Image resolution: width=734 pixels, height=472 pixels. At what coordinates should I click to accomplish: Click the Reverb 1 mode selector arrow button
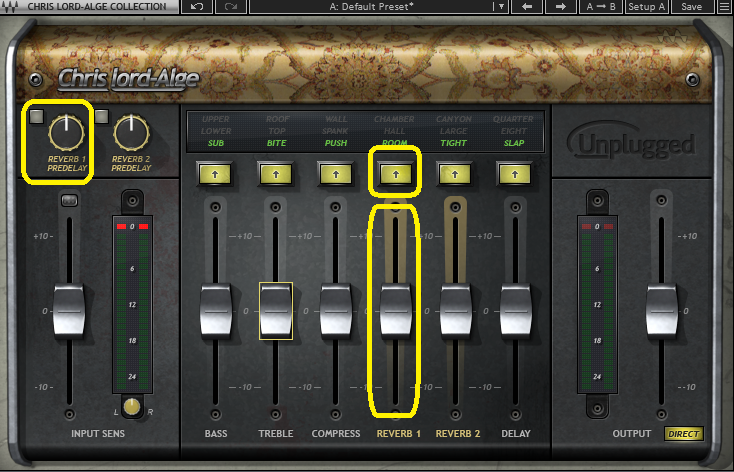tap(395, 173)
